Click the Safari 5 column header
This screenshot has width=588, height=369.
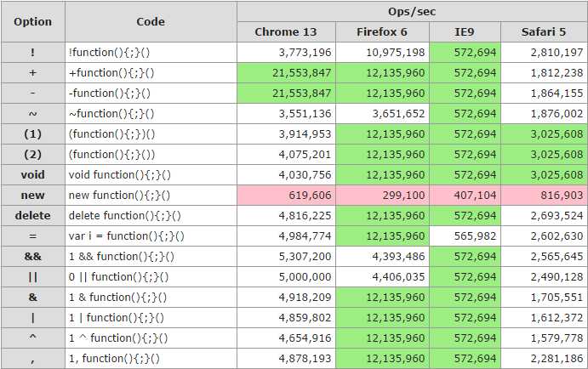(544, 31)
